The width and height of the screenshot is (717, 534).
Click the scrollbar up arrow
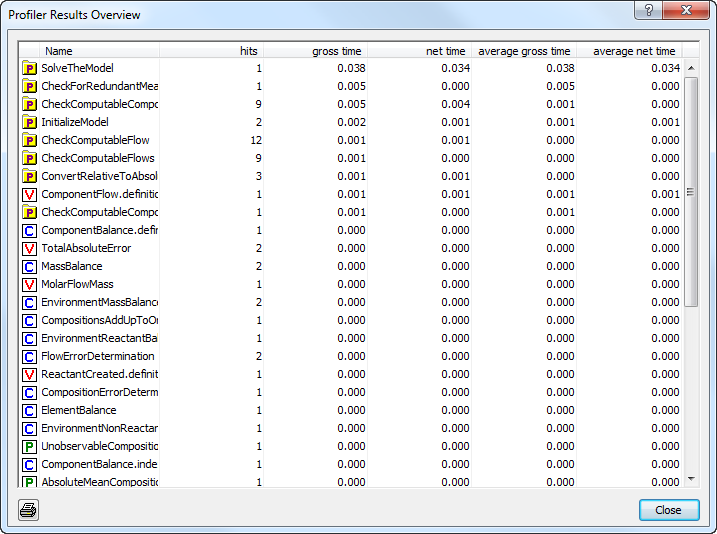pyautogui.click(x=691, y=68)
